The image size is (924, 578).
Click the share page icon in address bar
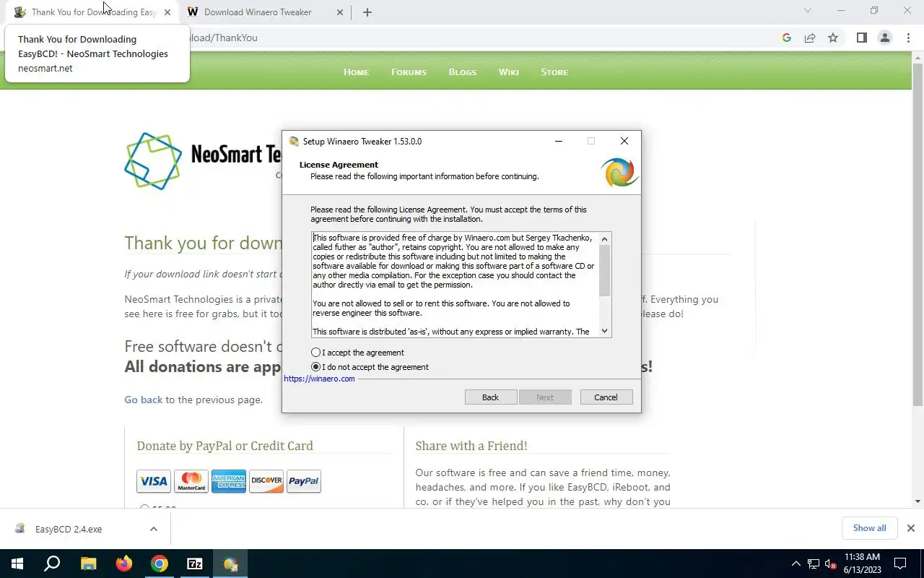810,38
